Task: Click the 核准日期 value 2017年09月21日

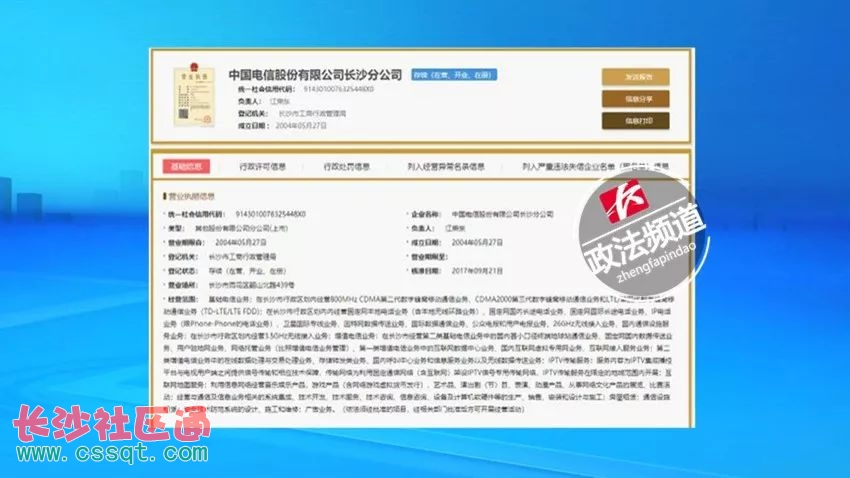Action: point(477,270)
